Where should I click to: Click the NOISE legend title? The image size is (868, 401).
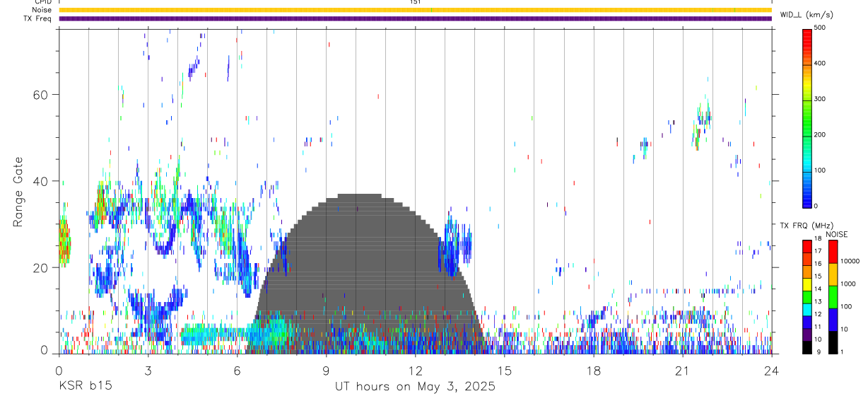837,235
